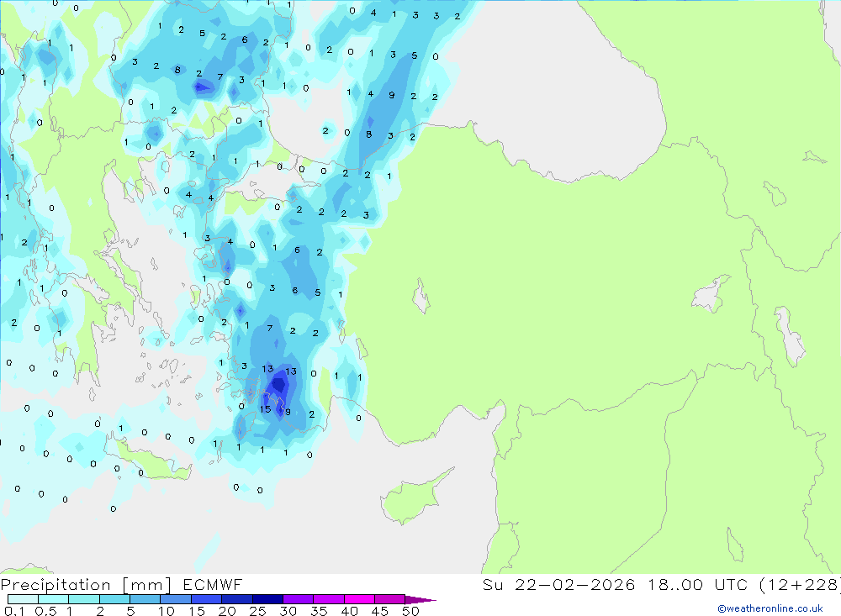The height and width of the screenshot is (616, 841).
Task: Click the legend label 25
Action: (x=258, y=611)
